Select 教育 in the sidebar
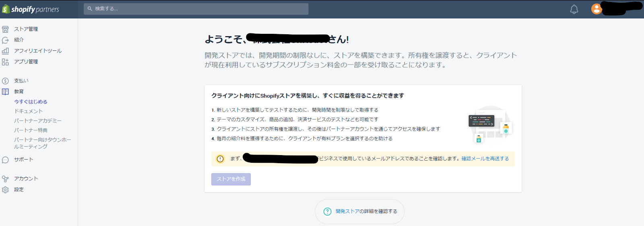This screenshot has height=226, width=644. (19, 91)
